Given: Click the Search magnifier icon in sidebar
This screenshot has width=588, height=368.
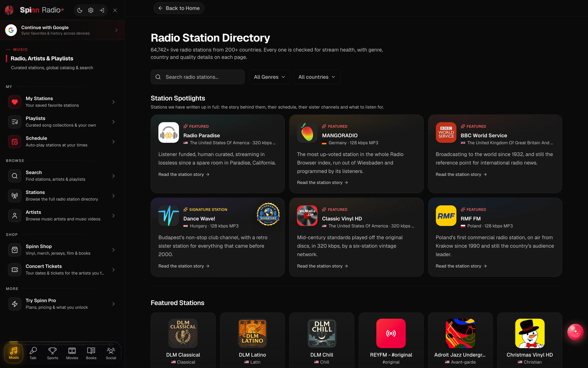Looking at the screenshot, I should 15,176.
